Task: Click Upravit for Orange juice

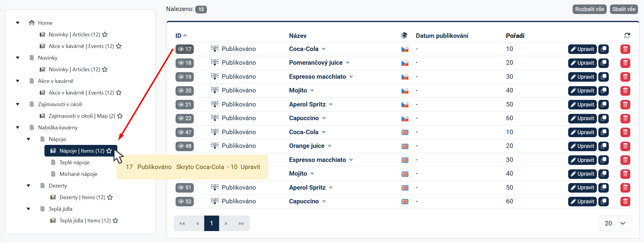Action: tap(582, 146)
